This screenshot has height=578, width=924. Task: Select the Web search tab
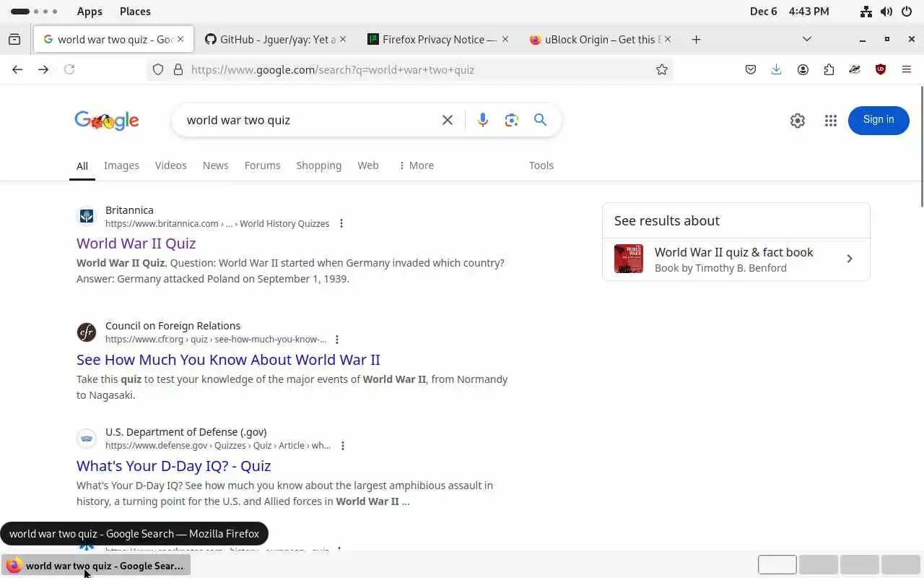tap(368, 165)
